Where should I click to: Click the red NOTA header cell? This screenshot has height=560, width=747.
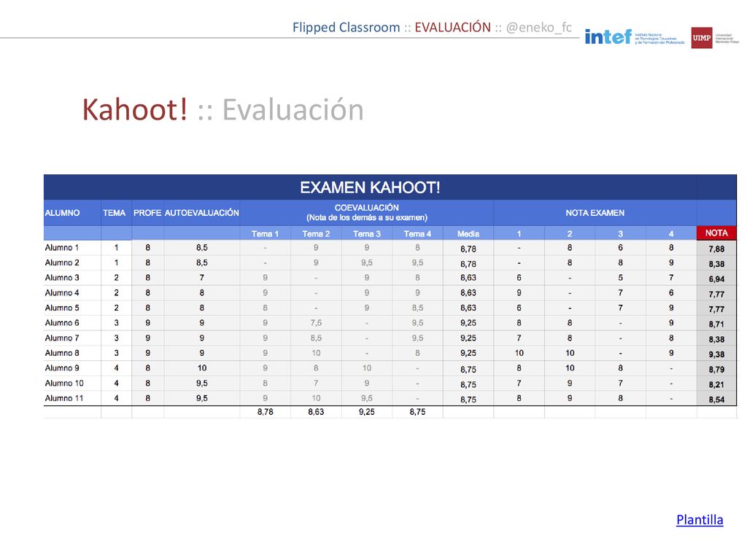[x=716, y=233]
